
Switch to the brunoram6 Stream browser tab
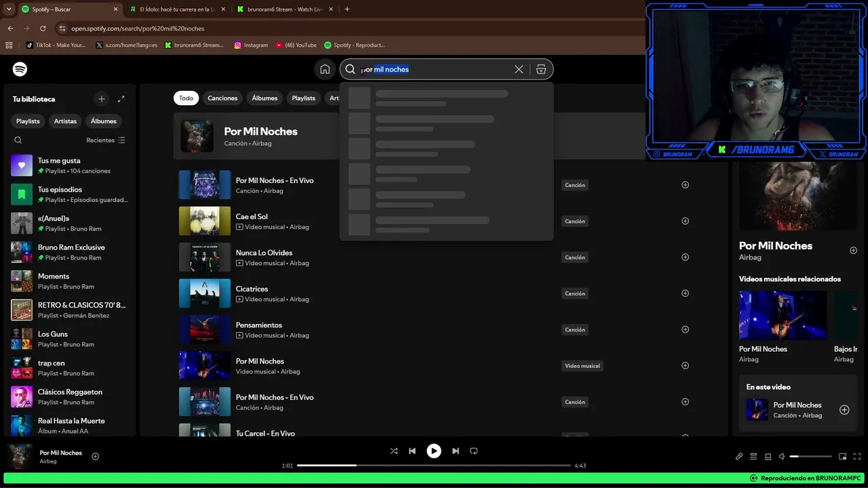point(285,9)
